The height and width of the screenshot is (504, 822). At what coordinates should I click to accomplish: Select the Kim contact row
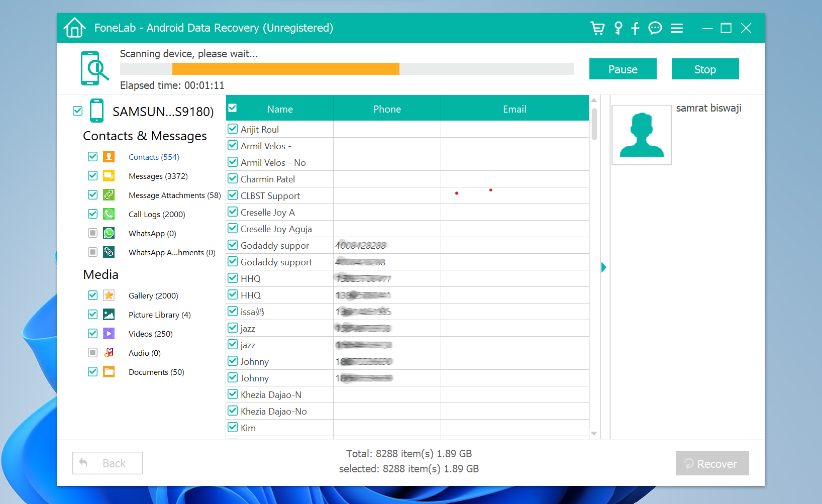point(407,428)
